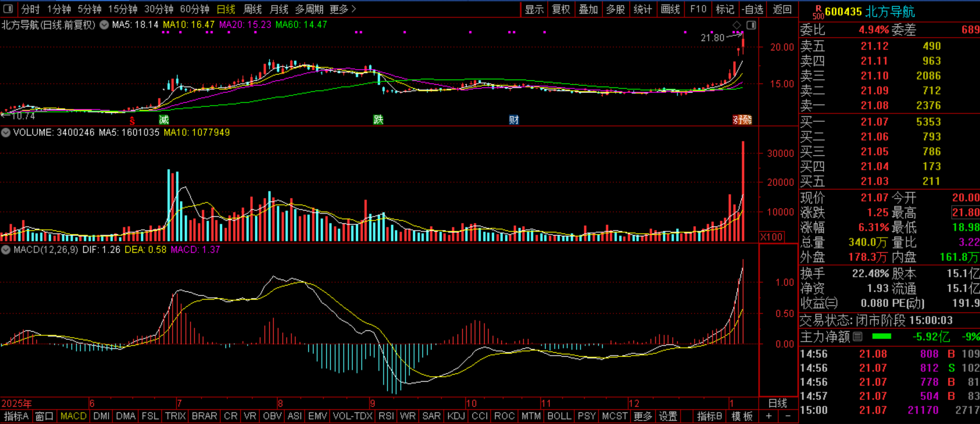The height and width of the screenshot is (424, 980).
Task: Click the 日线 label at time axis end
Action: click(777, 403)
